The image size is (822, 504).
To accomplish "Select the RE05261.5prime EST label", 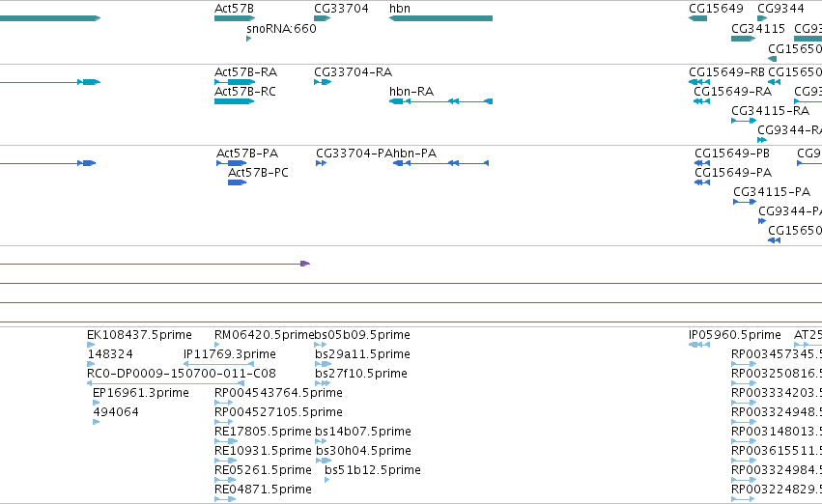I will tap(263, 470).
